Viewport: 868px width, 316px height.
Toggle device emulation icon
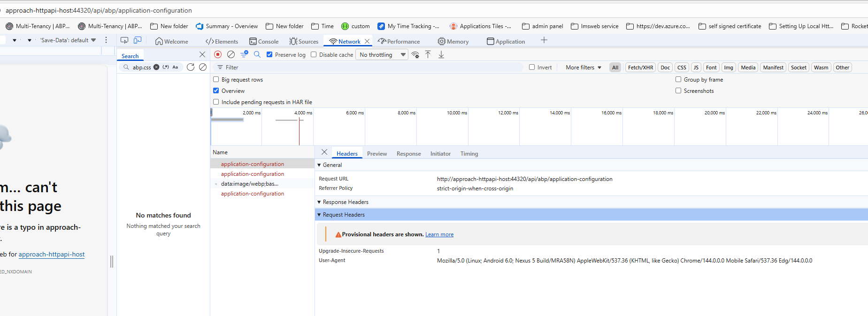tap(138, 41)
